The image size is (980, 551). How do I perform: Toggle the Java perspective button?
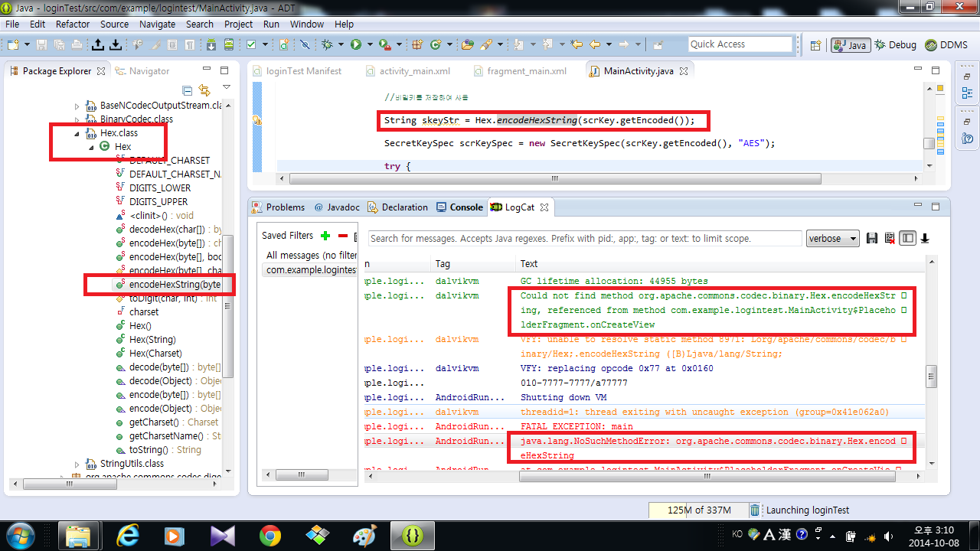click(850, 45)
